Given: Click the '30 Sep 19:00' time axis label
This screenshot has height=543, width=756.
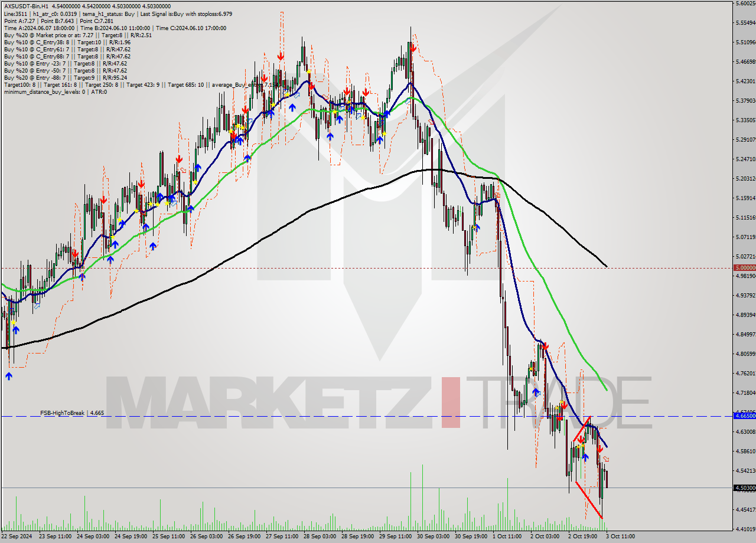Looking at the screenshot, I should (x=472, y=537).
